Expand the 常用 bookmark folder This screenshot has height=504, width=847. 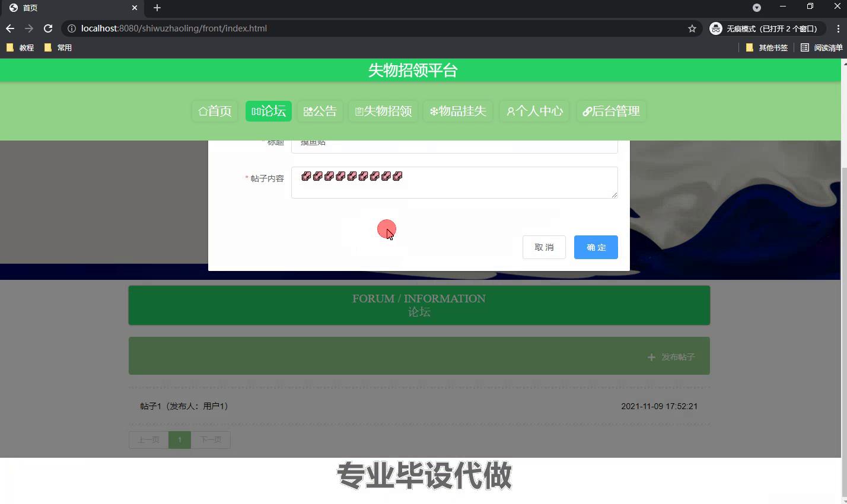[58, 47]
